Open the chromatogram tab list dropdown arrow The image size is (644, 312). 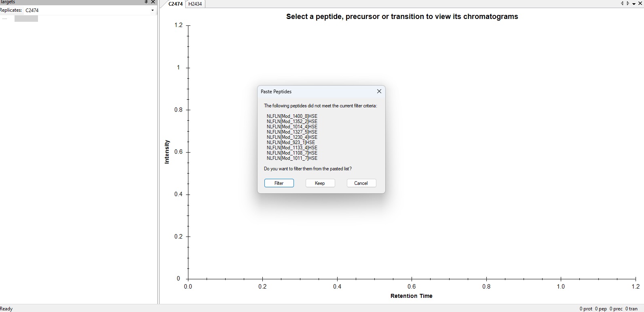634,4
